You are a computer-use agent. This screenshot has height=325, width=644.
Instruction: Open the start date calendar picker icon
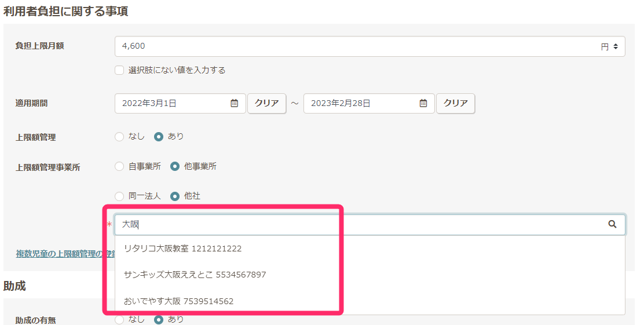coord(235,103)
